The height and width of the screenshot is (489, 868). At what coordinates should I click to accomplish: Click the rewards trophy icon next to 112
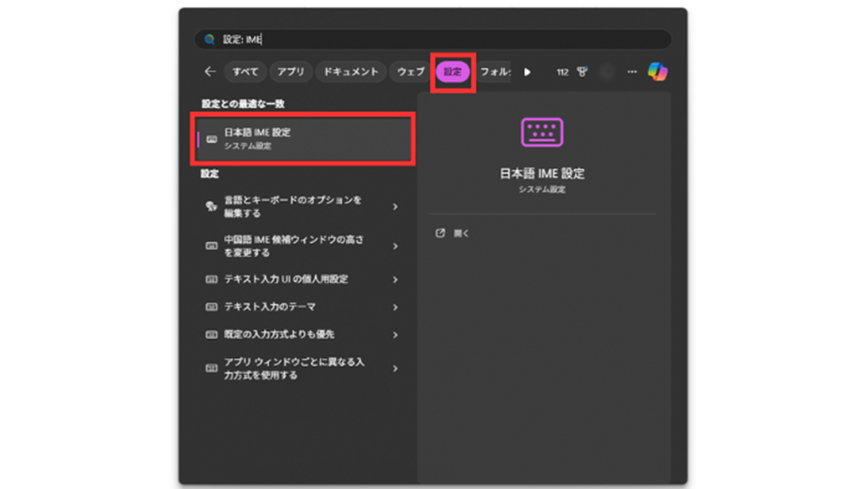[582, 71]
